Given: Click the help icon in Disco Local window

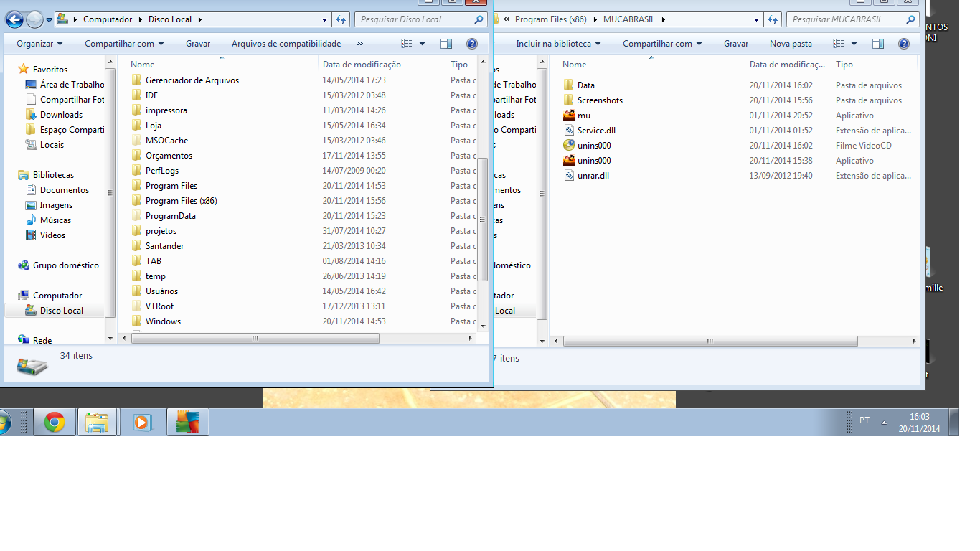Looking at the screenshot, I should click(x=471, y=44).
